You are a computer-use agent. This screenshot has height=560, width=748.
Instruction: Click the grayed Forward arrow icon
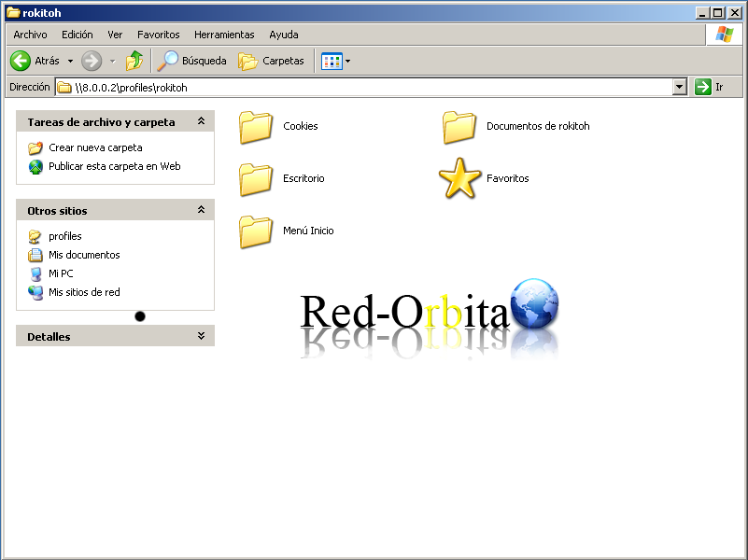click(x=92, y=61)
